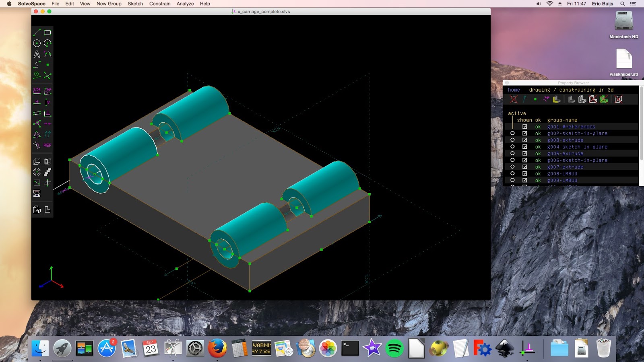Select the line segment sketch tool
Viewport: 644px width, 362px height.
[37, 32]
